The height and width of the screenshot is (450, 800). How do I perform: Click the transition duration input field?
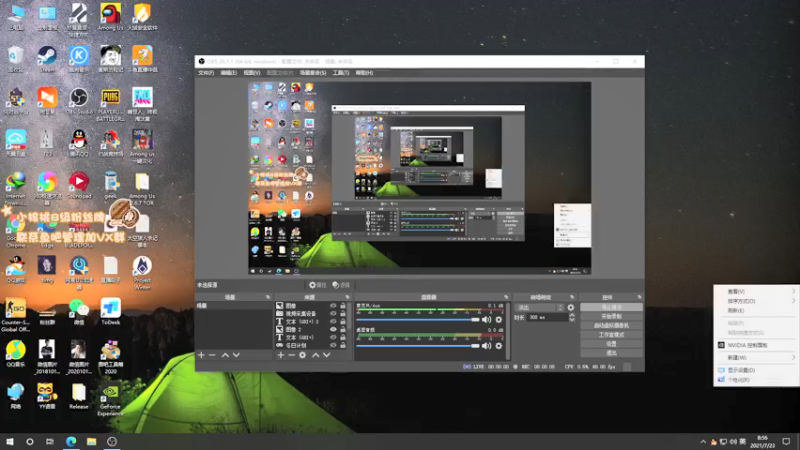[x=547, y=317]
